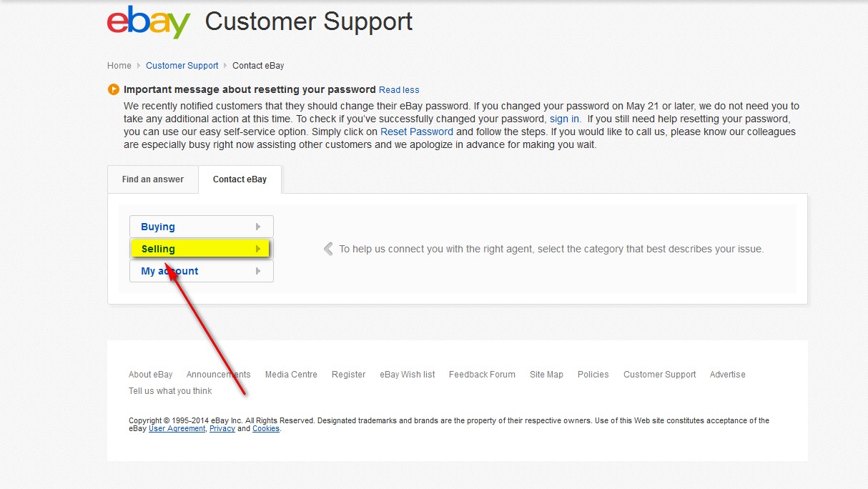Open the Reset Password link
This screenshot has height=489, width=868.
click(x=417, y=132)
